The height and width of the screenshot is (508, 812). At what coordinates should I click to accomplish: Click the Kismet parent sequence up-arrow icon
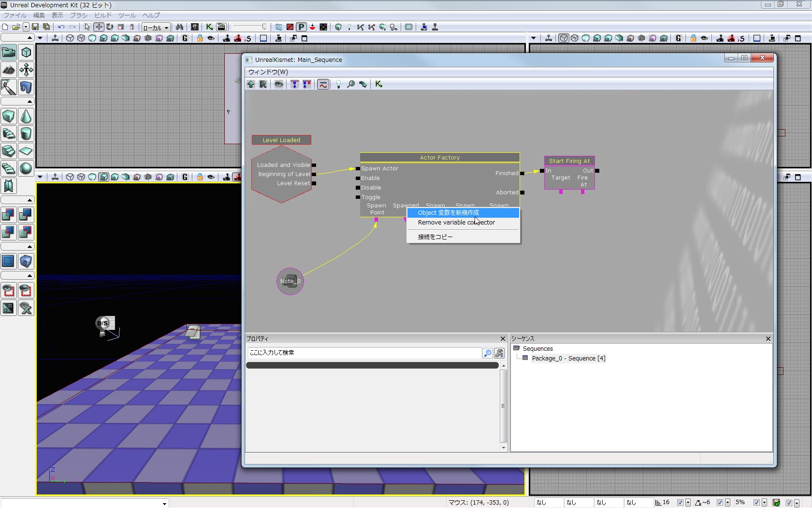tap(251, 84)
